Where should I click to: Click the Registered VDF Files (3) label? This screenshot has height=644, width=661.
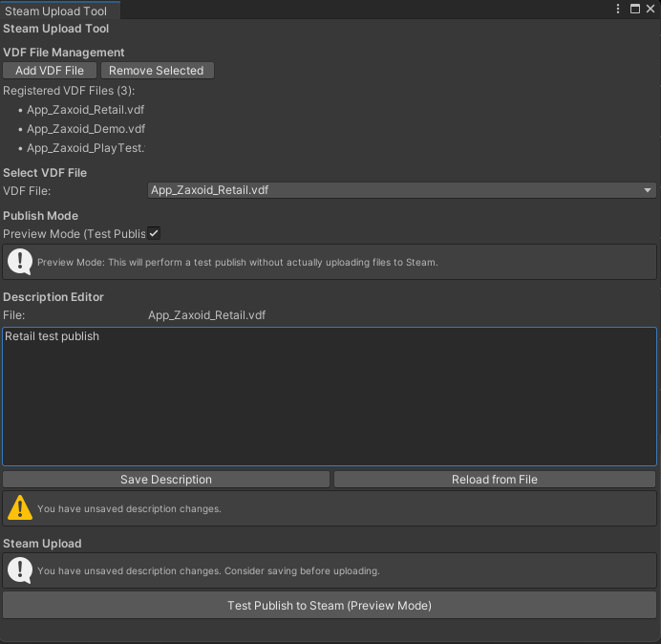pos(69,91)
